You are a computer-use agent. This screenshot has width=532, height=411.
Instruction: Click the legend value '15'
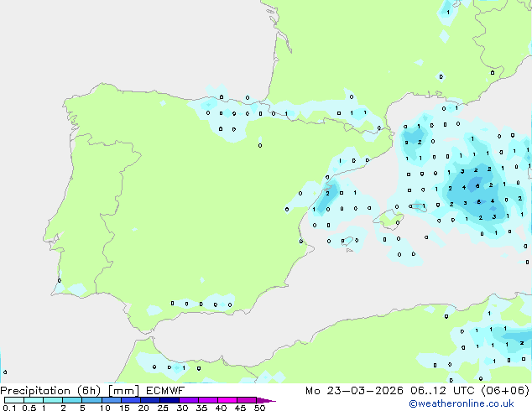[124, 408]
